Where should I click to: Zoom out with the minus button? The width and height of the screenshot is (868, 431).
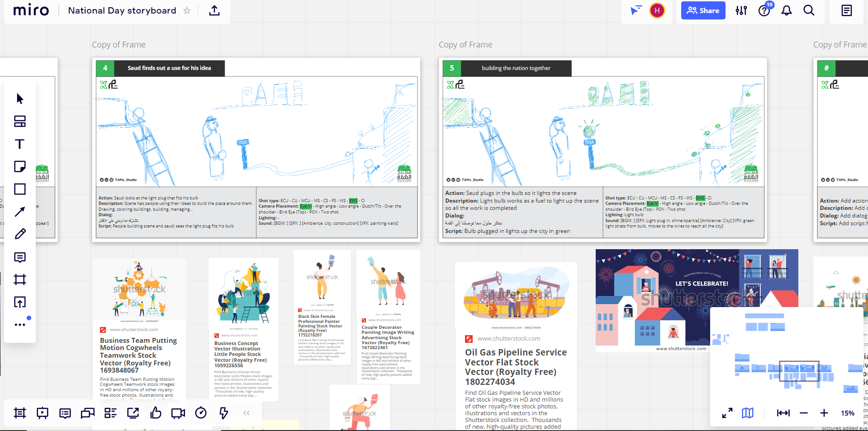coord(804,413)
